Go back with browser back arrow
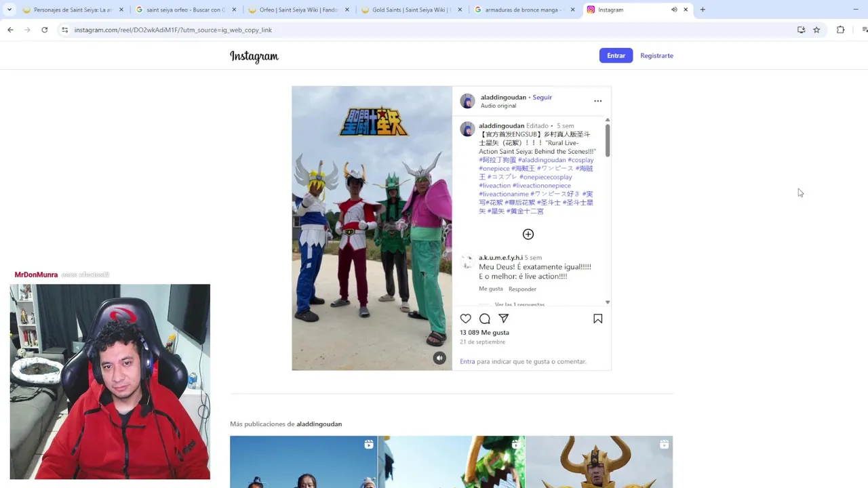This screenshot has width=868, height=488. 10,30
